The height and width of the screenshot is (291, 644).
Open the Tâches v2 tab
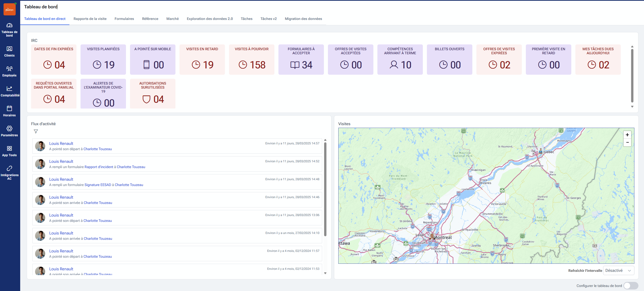(269, 19)
